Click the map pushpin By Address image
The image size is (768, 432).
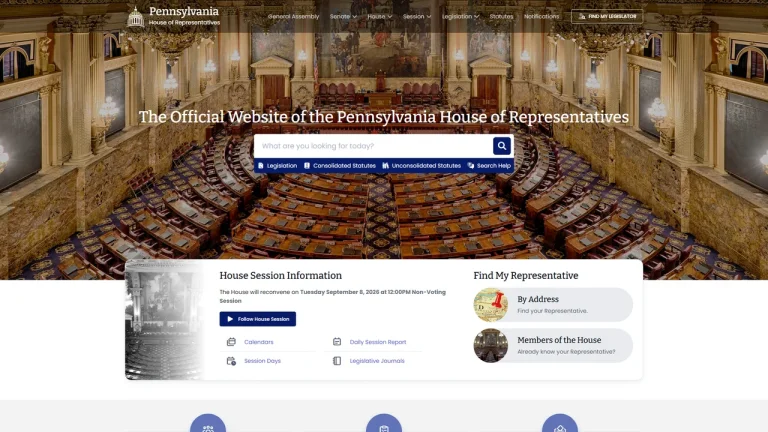pyautogui.click(x=491, y=305)
